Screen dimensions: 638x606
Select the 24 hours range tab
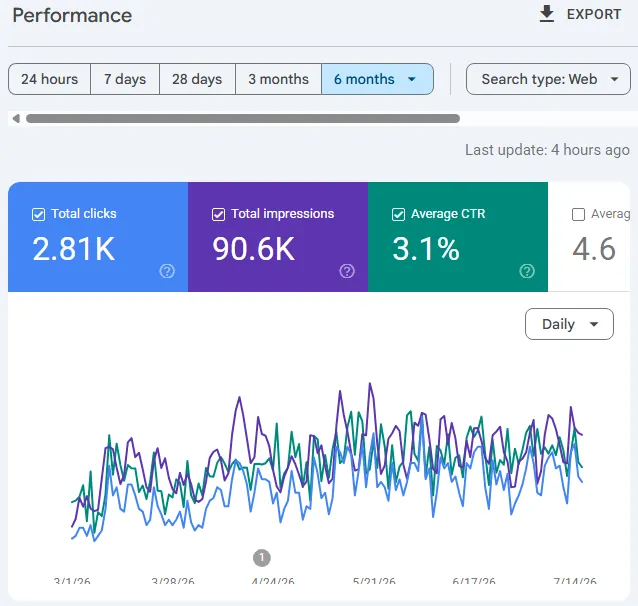(50, 79)
